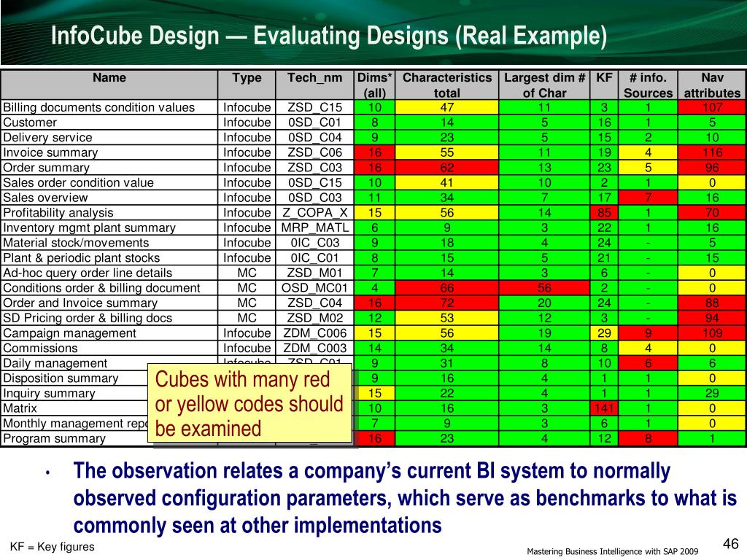Select the 'Campaign management' row name

click(x=69, y=333)
